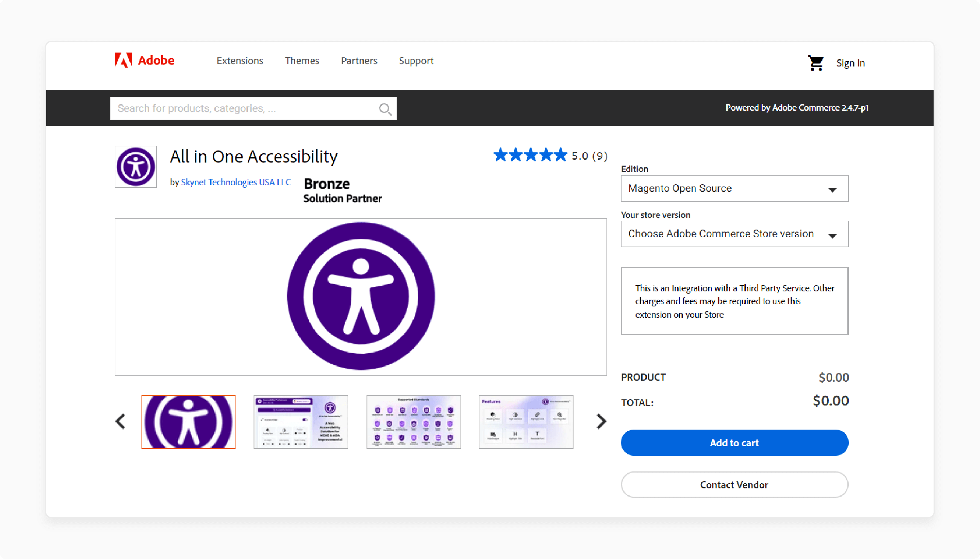Click the All in One Accessibility title
This screenshot has height=559, width=980.
tap(253, 157)
